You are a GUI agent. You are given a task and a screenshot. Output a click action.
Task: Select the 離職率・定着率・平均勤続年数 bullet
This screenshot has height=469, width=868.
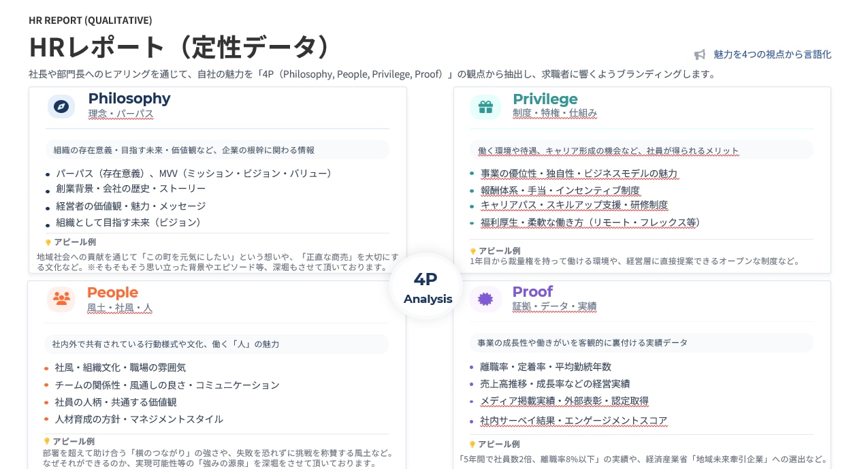pyautogui.click(x=545, y=367)
